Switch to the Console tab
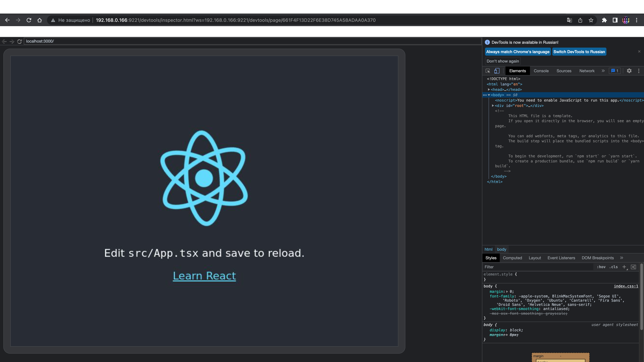Image resolution: width=644 pixels, height=362 pixels. tap(541, 71)
